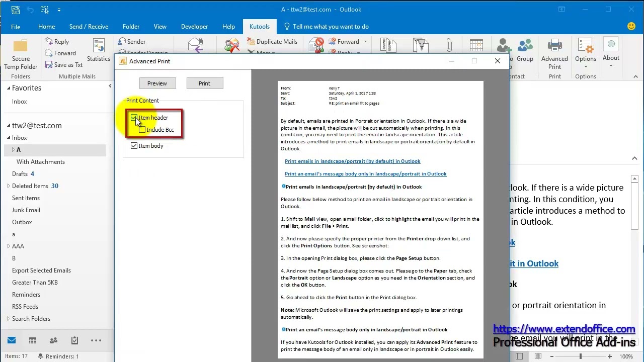
Task: Click the 'Print emails in landscape/portrait (by default)' link
Action: click(x=352, y=161)
